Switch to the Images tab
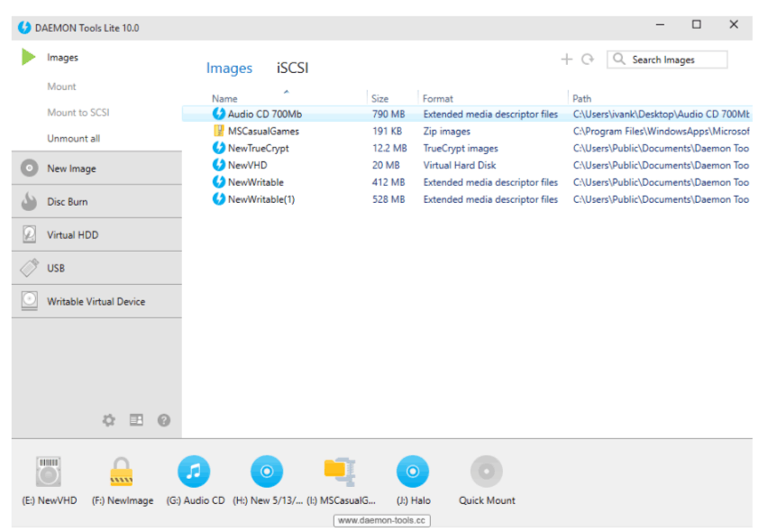The width and height of the screenshot is (768, 532). coord(229,68)
